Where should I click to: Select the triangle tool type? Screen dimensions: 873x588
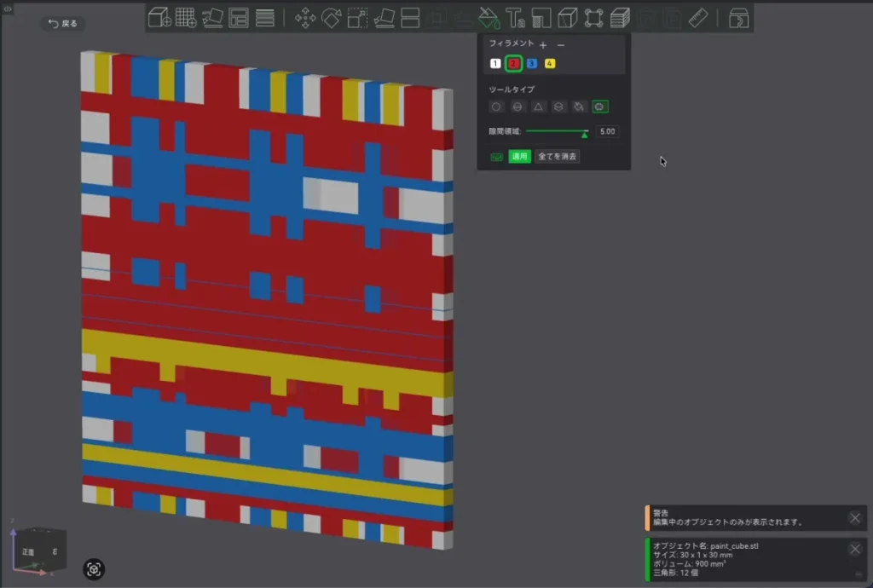pos(538,107)
